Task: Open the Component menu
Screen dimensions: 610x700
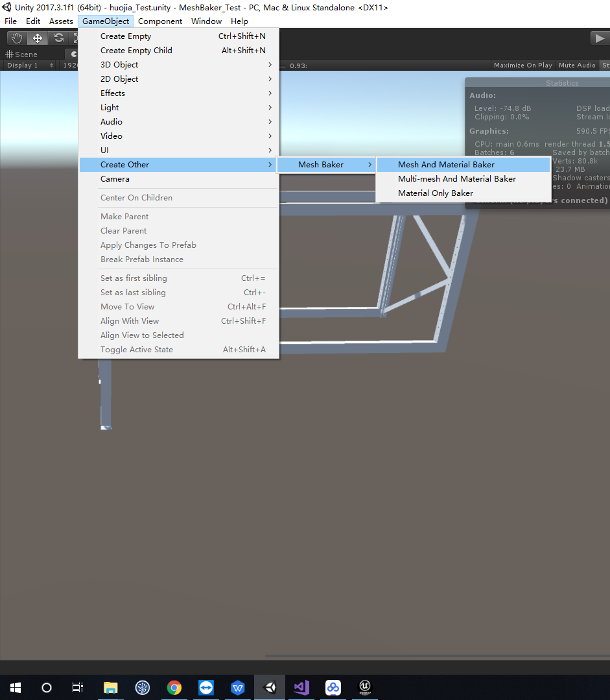Action: (x=159, y=21)
